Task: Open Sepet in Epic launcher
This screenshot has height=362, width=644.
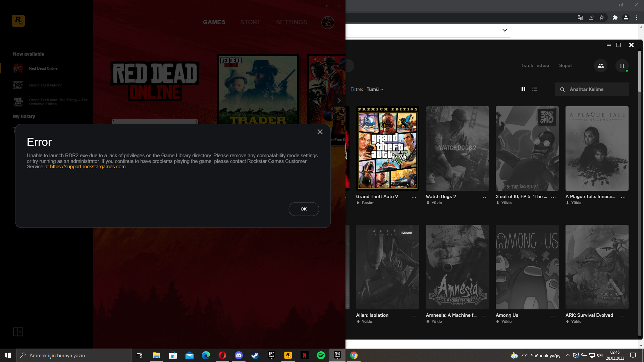Action: click(x=565, y=65)
